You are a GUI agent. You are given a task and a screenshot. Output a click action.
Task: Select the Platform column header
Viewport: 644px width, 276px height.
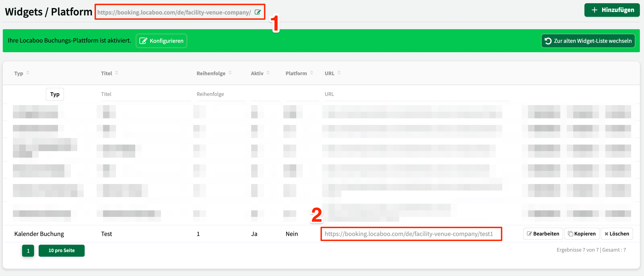(296, 73)
